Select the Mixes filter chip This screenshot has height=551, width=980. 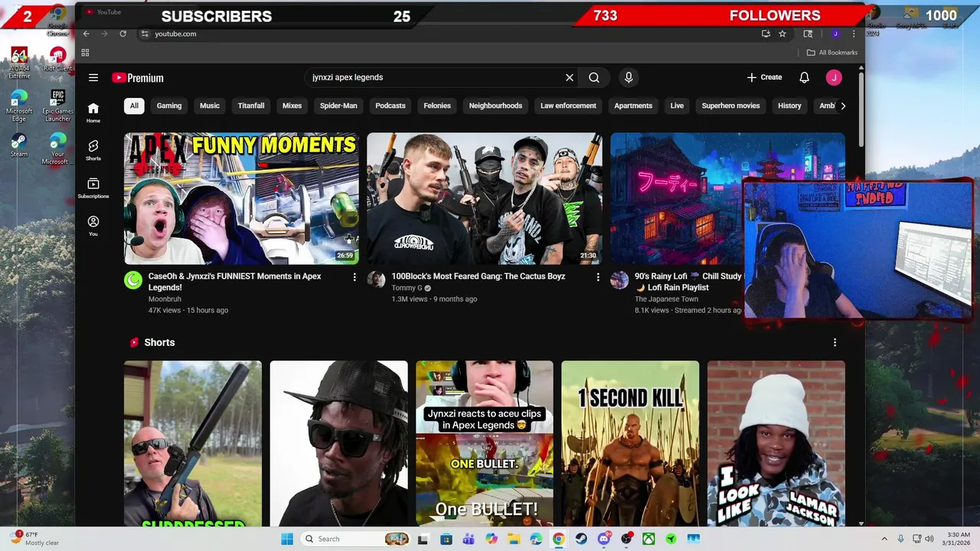[292, 106]
